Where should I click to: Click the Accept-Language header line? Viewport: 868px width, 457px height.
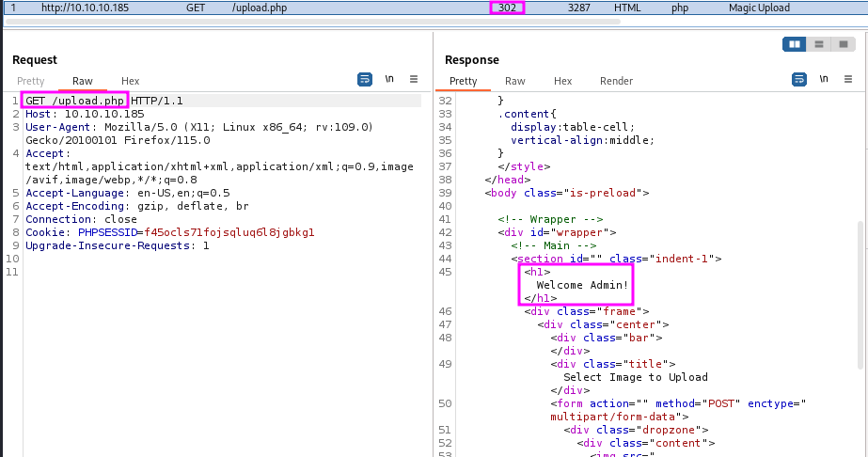pyautogui.click(x=127, y=193)
